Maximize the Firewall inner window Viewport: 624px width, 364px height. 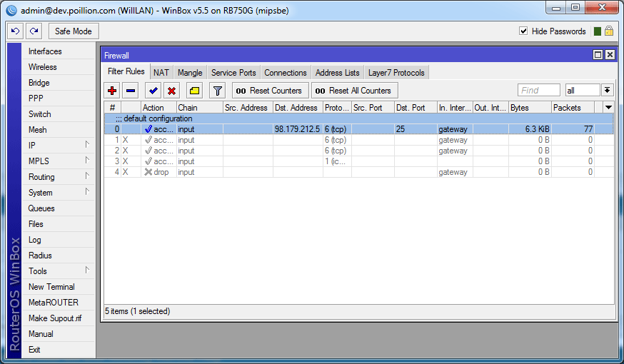(598, 54)
